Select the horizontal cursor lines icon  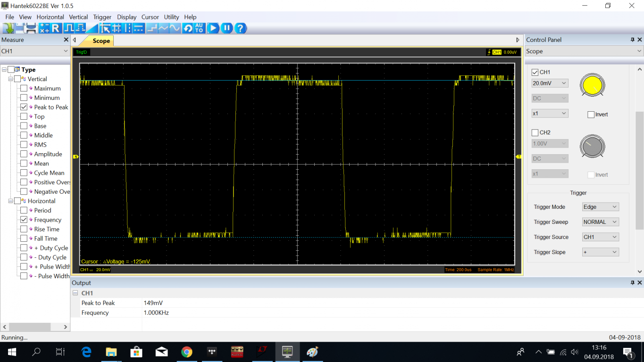point(138,28)
